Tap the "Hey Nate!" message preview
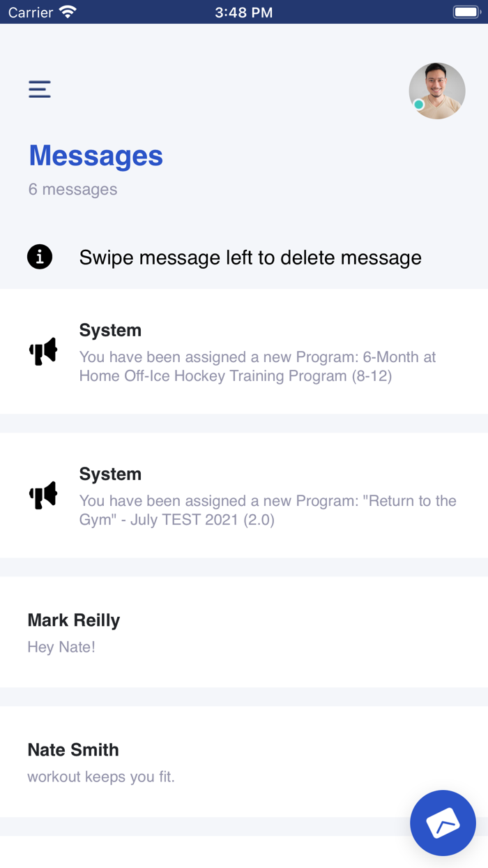Screen dimensions: 488x868 coord(61,647)
